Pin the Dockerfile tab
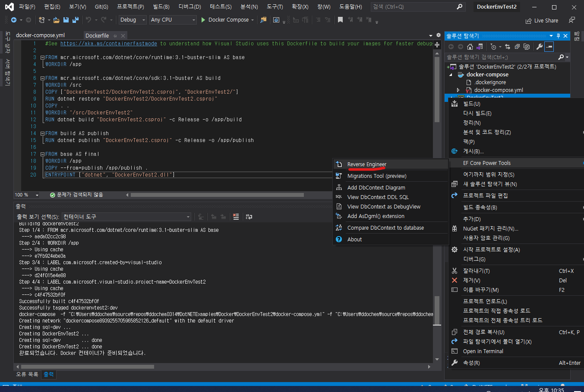 (x=115, y=36)
